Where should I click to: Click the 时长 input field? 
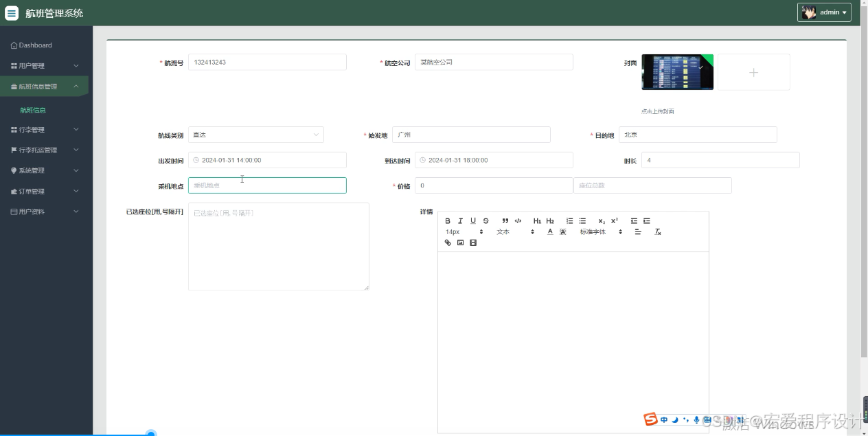click(720, 160)
